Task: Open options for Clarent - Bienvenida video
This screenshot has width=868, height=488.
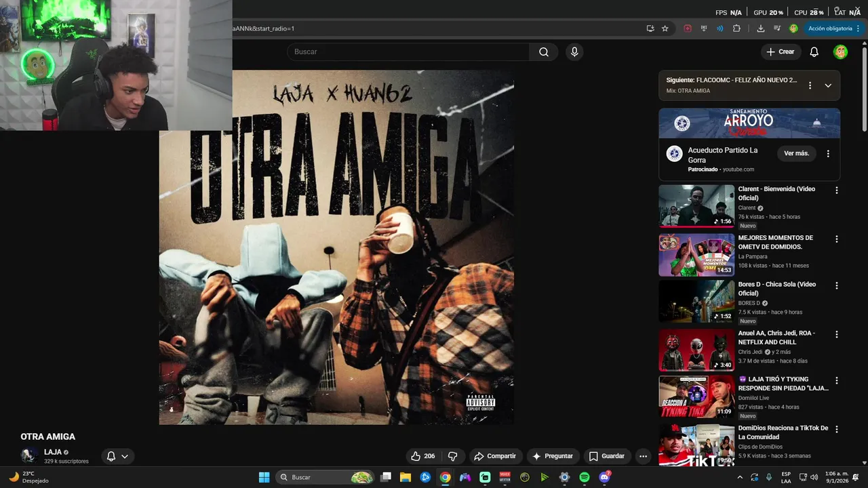Action: click(837, 190)
